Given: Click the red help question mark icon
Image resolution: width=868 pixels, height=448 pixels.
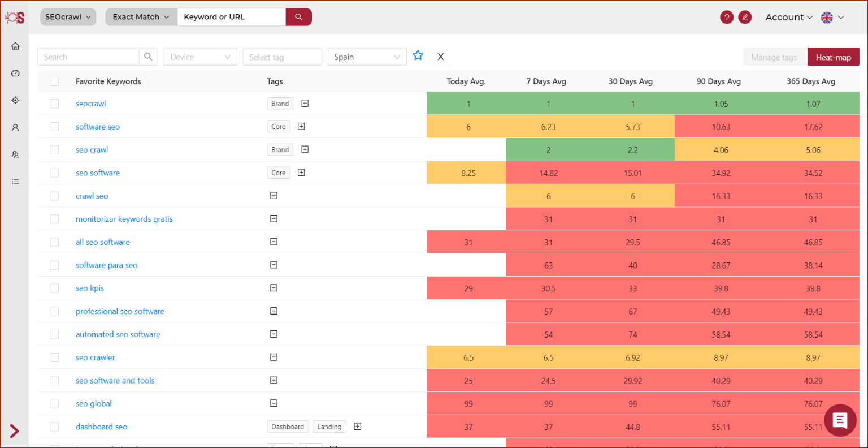Looking at the screenshot, I should tap(727, 17).
